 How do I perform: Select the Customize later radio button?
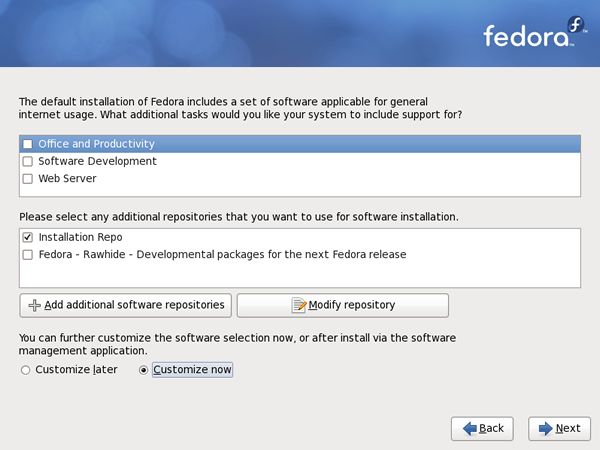tap(26, 370)
